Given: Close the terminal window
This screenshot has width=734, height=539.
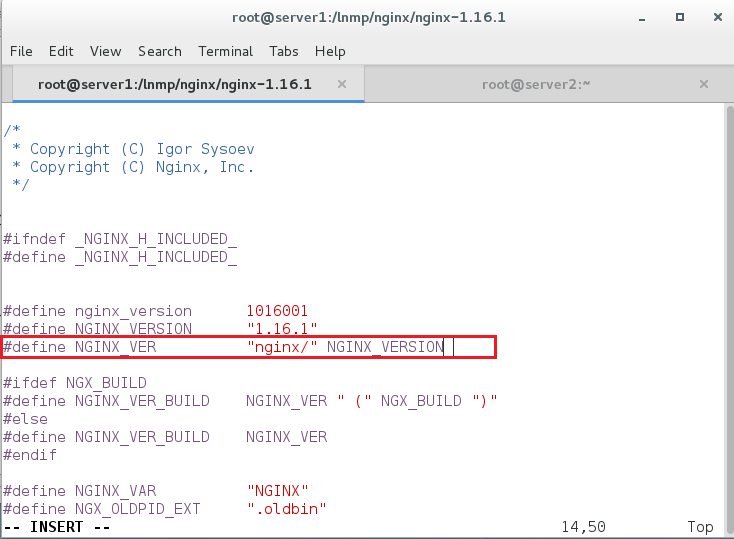Looking at the screenshot, I should [x=718, y=17].
